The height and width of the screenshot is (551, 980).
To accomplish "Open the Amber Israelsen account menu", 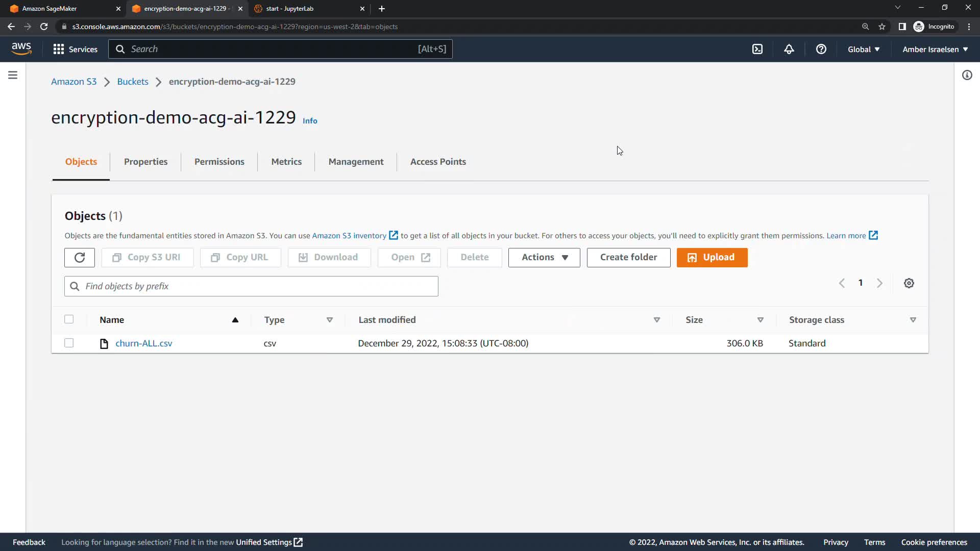I will [x=935, y=49].
